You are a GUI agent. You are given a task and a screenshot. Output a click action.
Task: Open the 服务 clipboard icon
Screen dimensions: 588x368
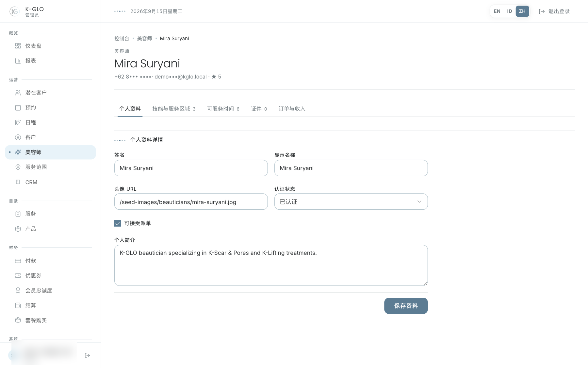(x=18, y=214)
